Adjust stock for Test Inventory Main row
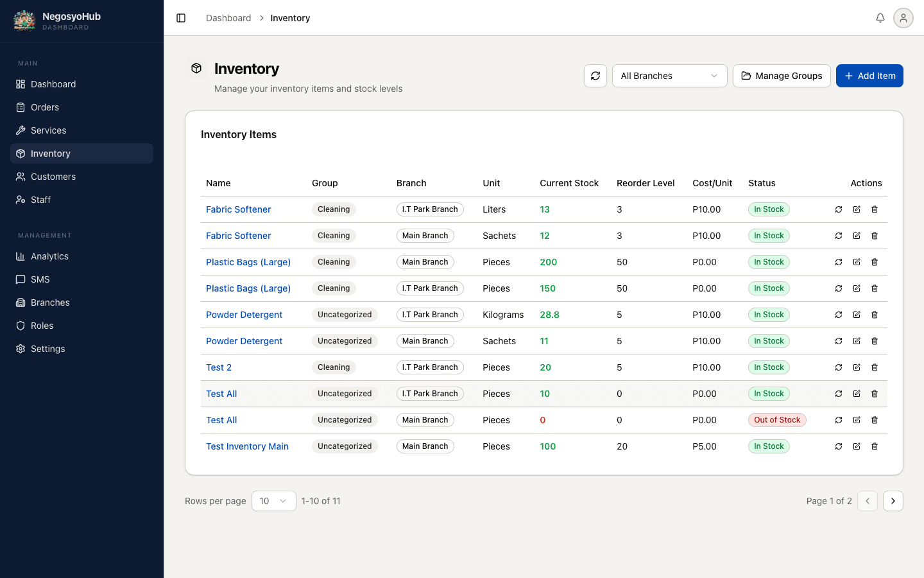Viewport: 924px width, 578px height. (x=839, y=446)
